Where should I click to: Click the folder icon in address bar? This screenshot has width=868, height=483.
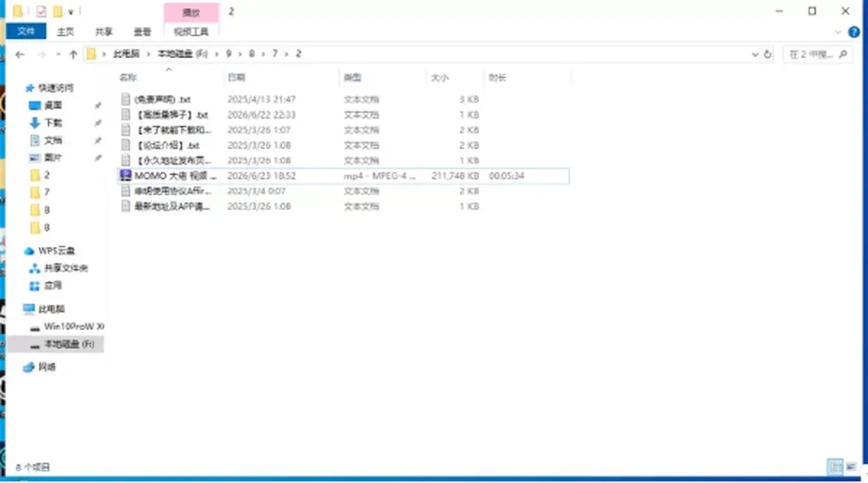pos(91,53)
